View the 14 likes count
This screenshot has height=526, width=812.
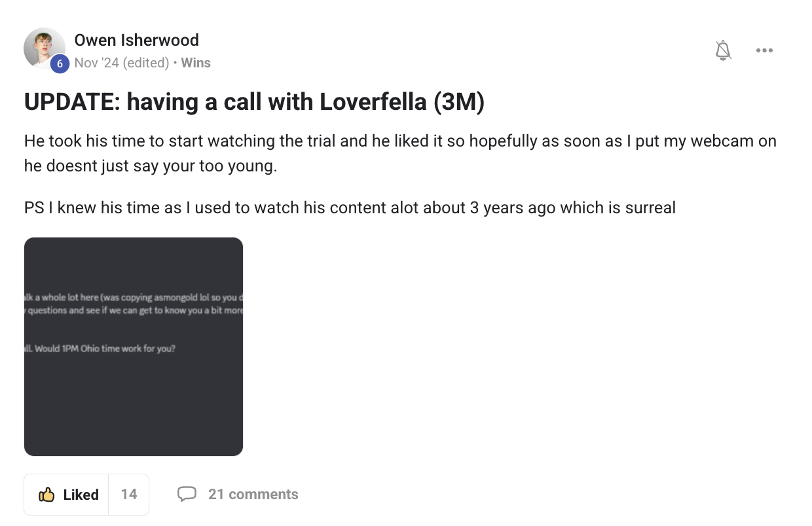129,495
